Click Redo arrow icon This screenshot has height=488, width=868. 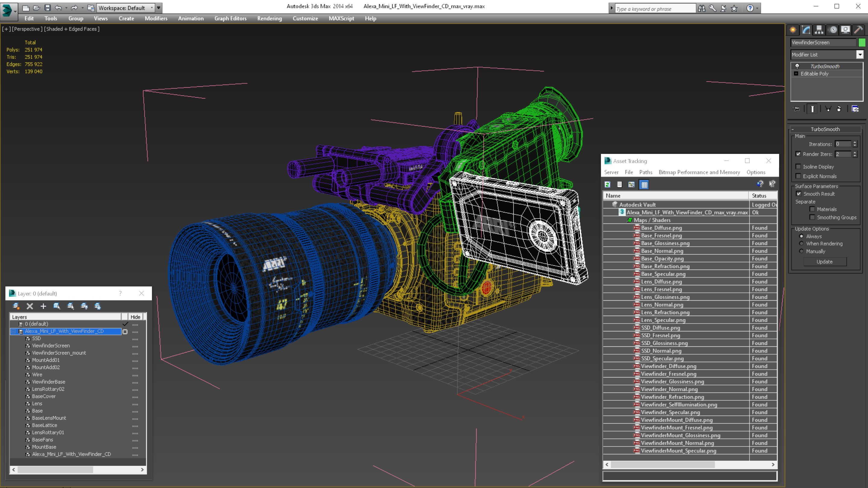[x=74, y=8]
